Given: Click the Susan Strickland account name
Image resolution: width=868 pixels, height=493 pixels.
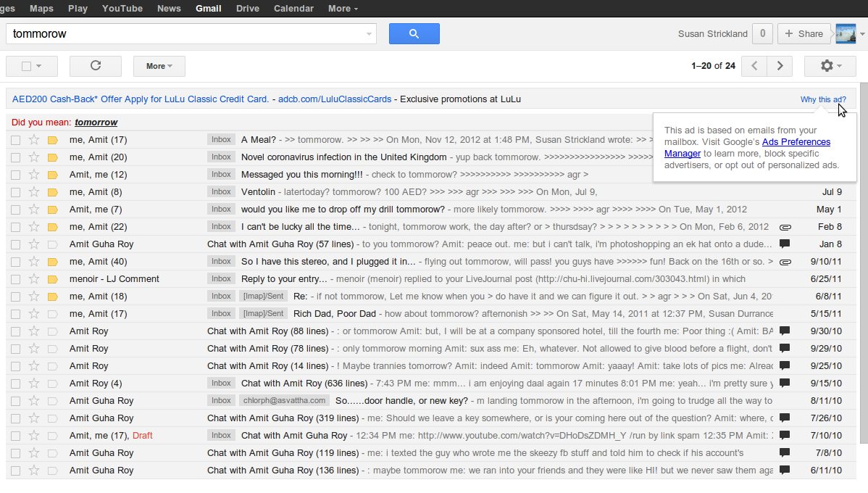Looking at the screenshot, I should pos(712,34).
